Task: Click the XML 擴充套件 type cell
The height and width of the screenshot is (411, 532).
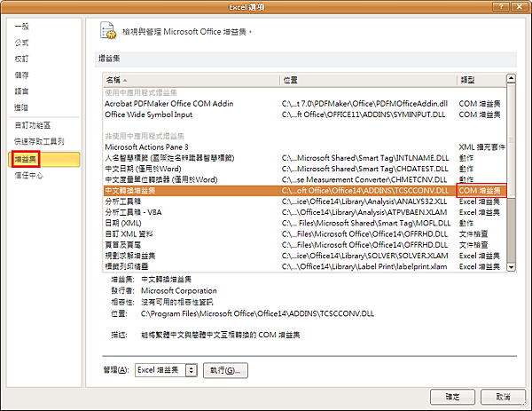Action: click(481, 147)
